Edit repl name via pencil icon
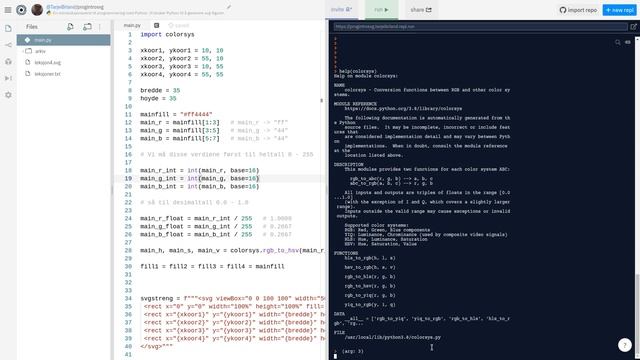The image size is (640, 360). tap(229, 7)
